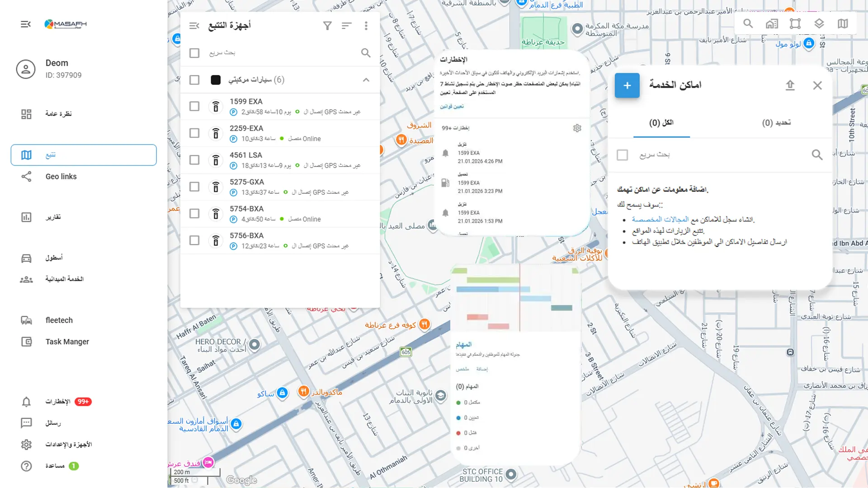The width and height of the screenshot is (868, 488).
Task: Check the checkbox for device 1599 EXA
Action: point(194,106)
